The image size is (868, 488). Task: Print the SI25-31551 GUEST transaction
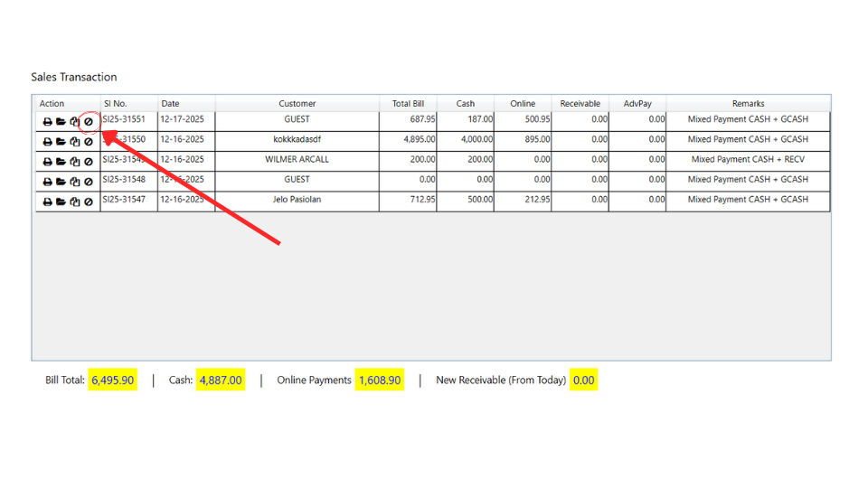pos(47,122)
